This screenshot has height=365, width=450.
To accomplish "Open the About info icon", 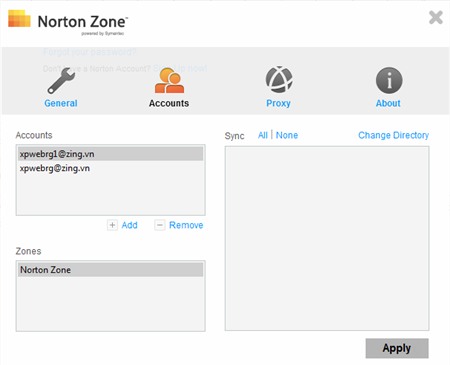I will point(389,80).
